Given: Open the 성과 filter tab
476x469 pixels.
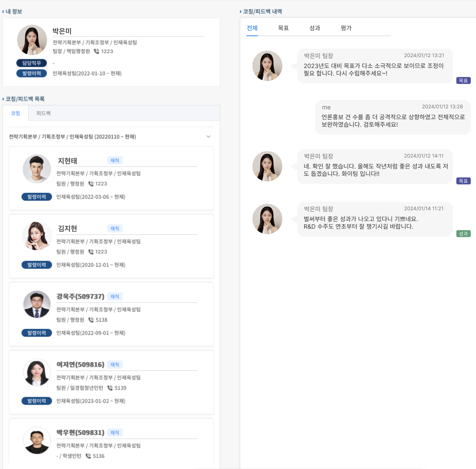Looking at the screenshot, I should click(x=315, y=28).
